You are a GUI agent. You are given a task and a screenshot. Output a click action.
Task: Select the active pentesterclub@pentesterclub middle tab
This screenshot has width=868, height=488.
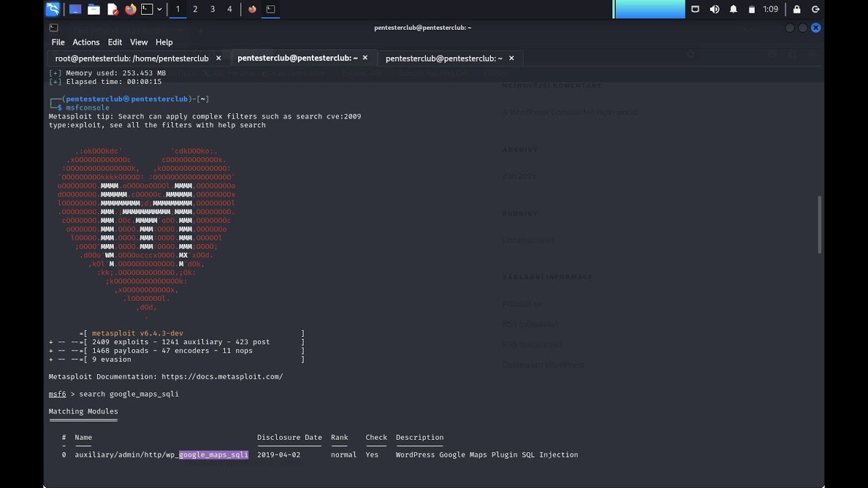(298, 58)
